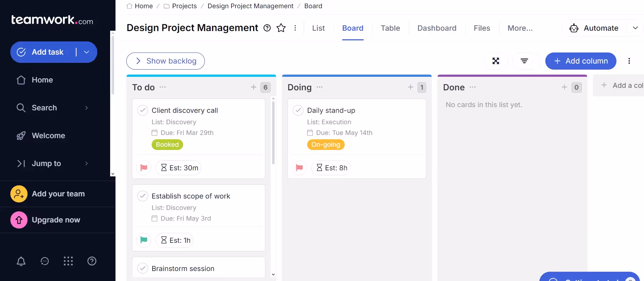Click the red priority flag on Daily stand-up
The height and width of the screenshot is (281, 644).
tap(299, 168)
